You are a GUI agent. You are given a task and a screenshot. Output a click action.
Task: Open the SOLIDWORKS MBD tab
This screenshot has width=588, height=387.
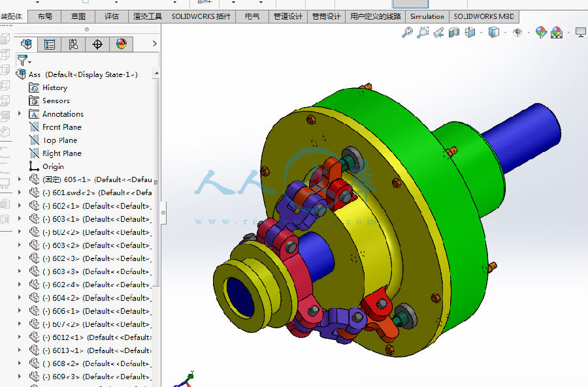pos(483,16)
